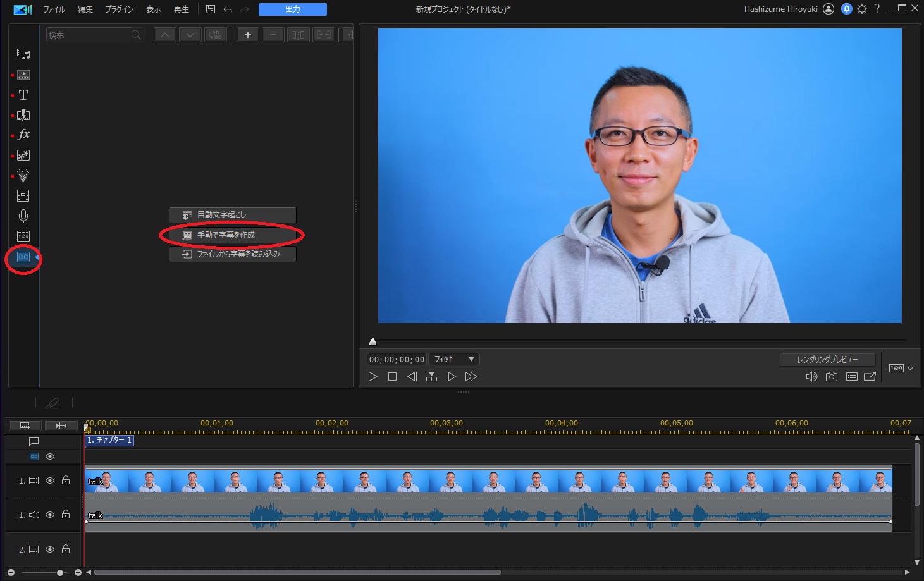
Task: Click ファイルから字幕を読み込み button
Action: tap(233, 254)
